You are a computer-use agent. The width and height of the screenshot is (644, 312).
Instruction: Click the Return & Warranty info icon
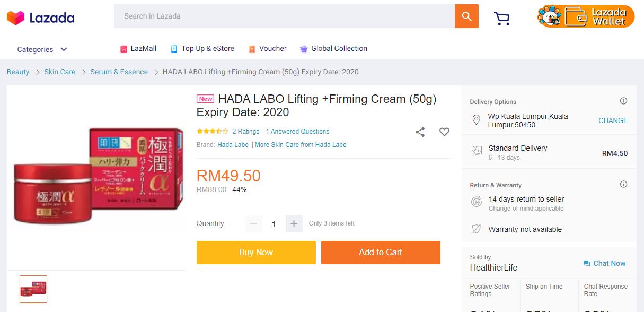(x=623, y=185)
